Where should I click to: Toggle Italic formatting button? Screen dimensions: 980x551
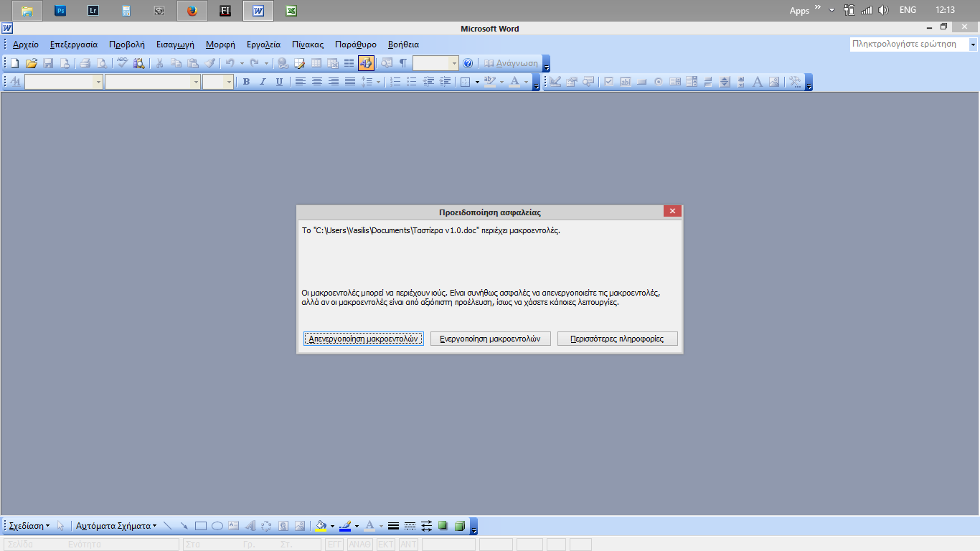tap(263, 82)
